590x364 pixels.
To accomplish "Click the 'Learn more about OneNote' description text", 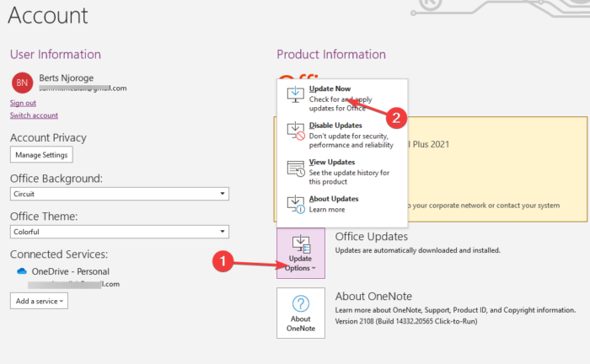I will click(x=455, y=310).
